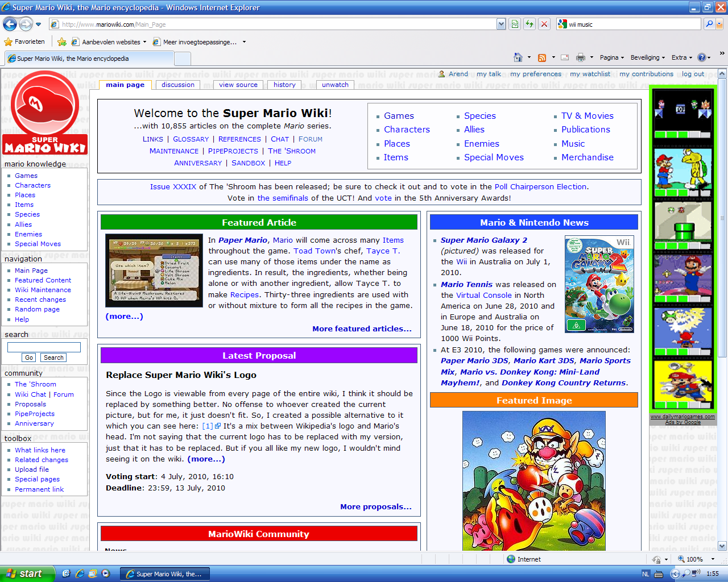The height and width of the screenshot is (582, 728).
Task: Expand the zoom level 100% dropdown
Action: (713, 559)
